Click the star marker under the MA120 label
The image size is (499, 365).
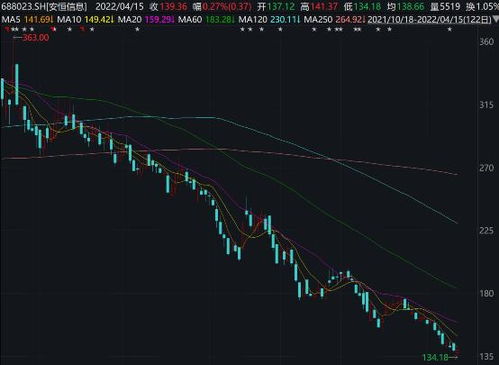(250, 30)
